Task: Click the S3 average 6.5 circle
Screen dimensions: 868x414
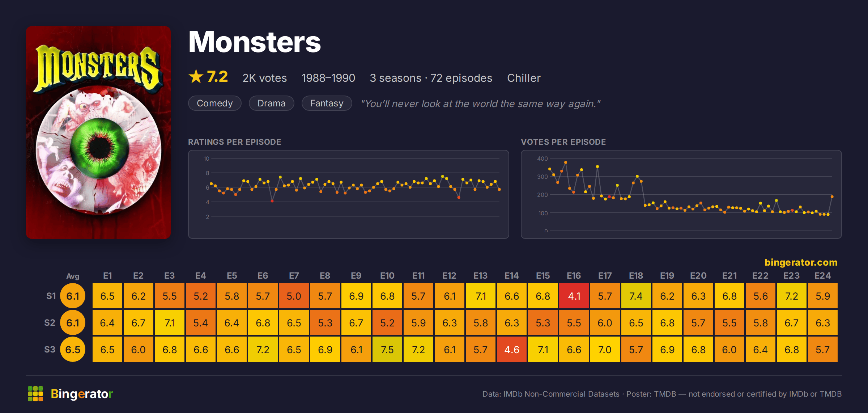Action: 73,350
